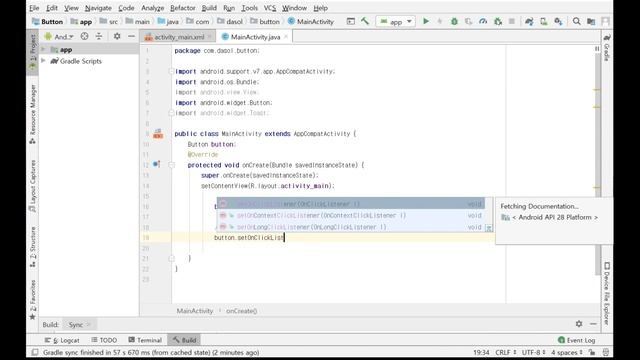The image size is (640, 360).
Task: Open the Project panel settings gear
Action: pos(117,36)
